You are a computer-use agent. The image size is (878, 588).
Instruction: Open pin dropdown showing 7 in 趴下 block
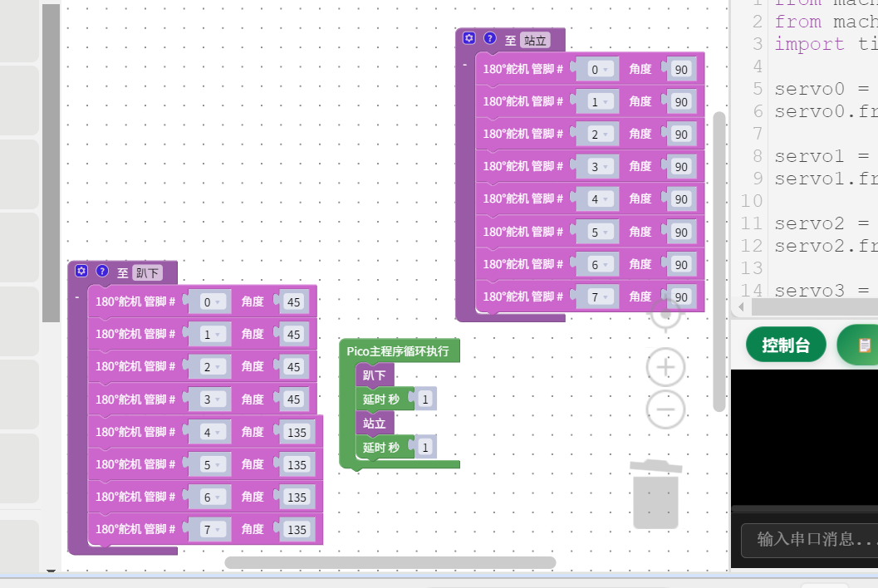(x=212, y=530)
